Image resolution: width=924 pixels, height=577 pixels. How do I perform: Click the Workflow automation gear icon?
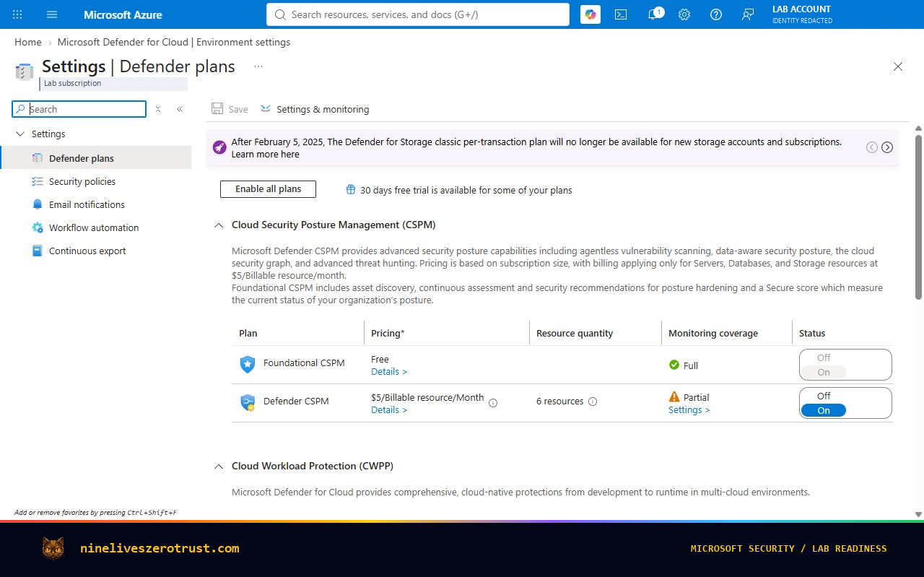tap(38, 227)
